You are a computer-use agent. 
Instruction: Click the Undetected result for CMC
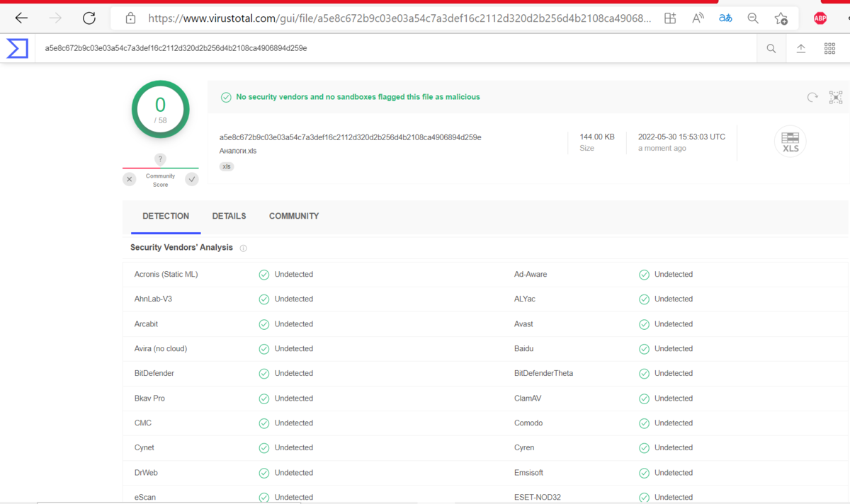coord(294,423)
